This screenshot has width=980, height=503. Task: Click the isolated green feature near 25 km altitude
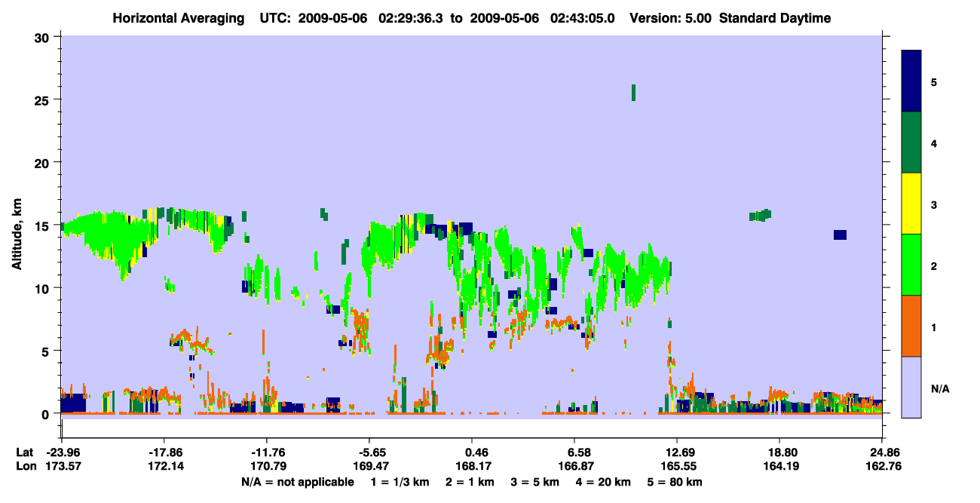click(x=633, y=93)
